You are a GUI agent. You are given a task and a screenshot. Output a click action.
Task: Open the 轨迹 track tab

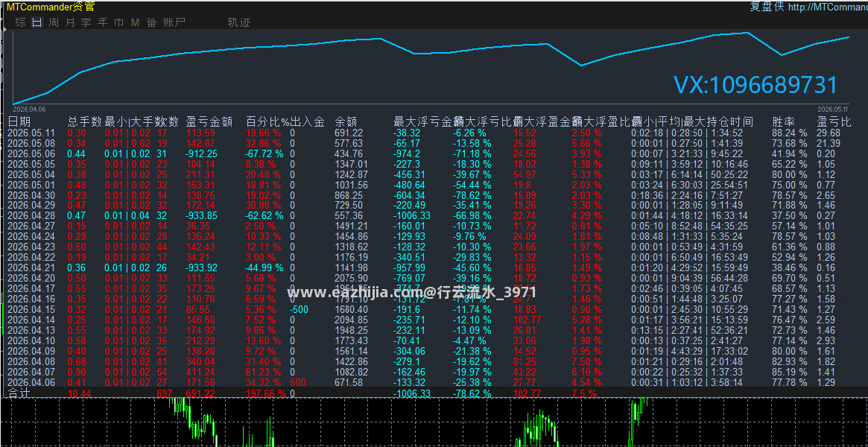point(239,22)
